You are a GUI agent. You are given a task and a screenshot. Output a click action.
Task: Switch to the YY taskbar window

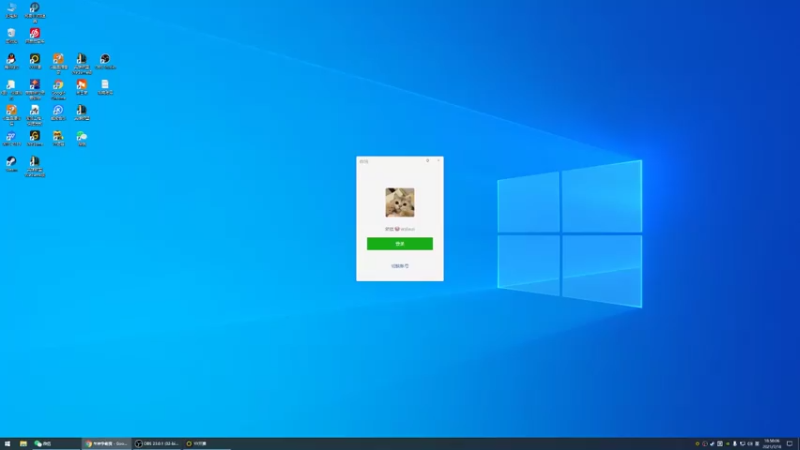(x=207, y=444)
